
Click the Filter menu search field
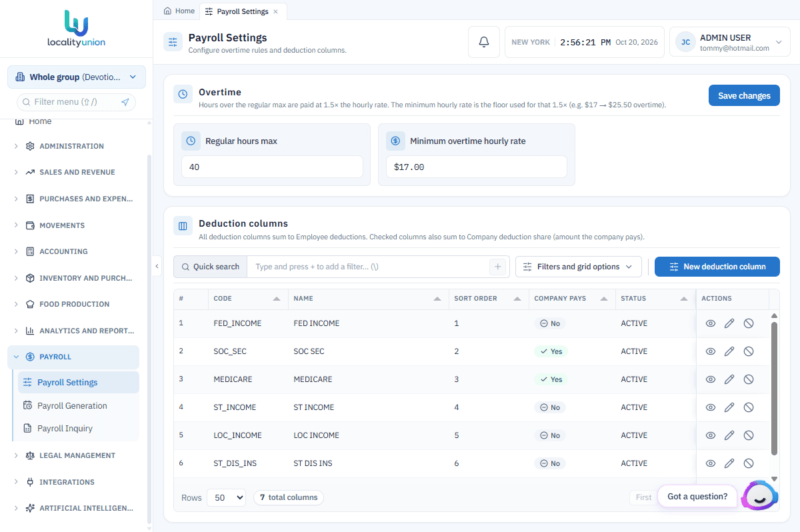76,102
